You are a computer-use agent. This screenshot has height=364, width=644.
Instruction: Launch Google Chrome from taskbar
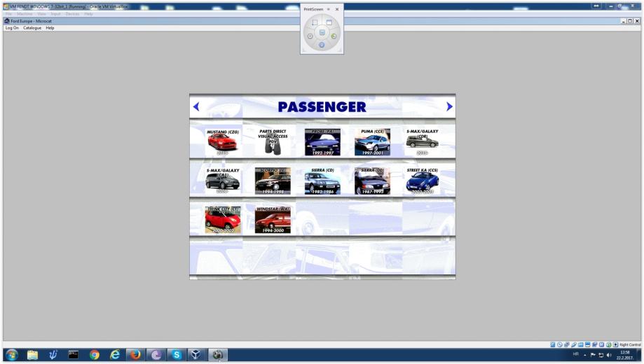tap(94, 355)
